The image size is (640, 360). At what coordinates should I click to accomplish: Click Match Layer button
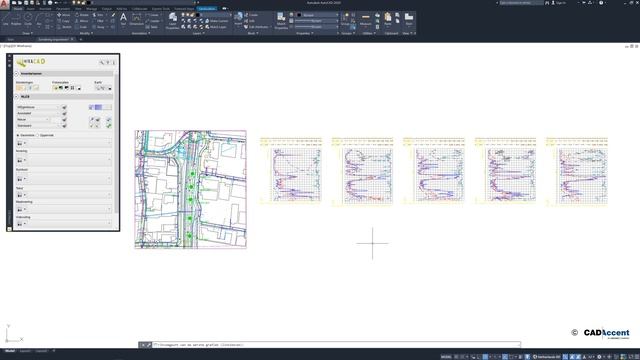pyautogui.click(x=216, y=27)
